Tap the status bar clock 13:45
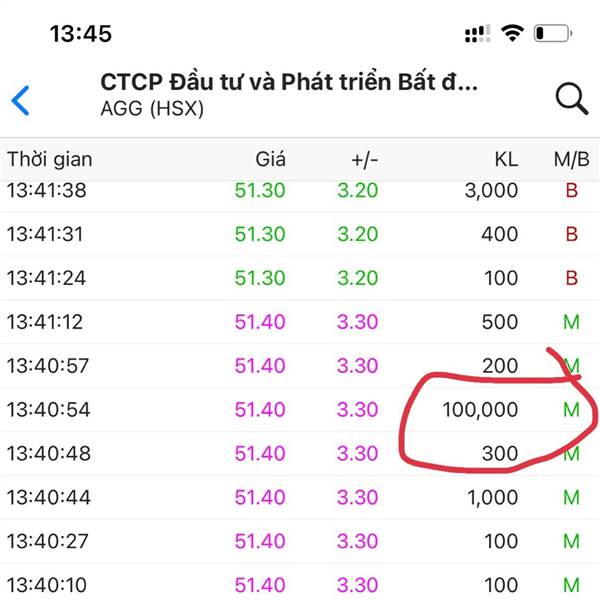The height and width of the screenshot is (600, 600). pyautogui.click(x=81, y=34)
